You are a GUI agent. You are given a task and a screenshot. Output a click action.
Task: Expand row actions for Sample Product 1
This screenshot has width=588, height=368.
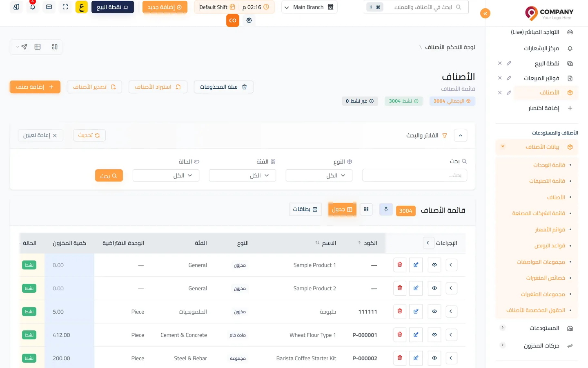451,265
